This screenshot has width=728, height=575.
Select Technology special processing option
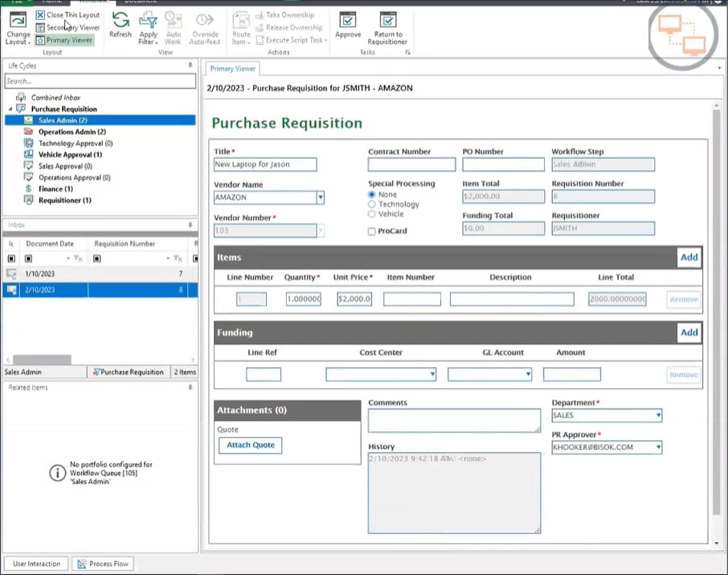coord(372,204)
